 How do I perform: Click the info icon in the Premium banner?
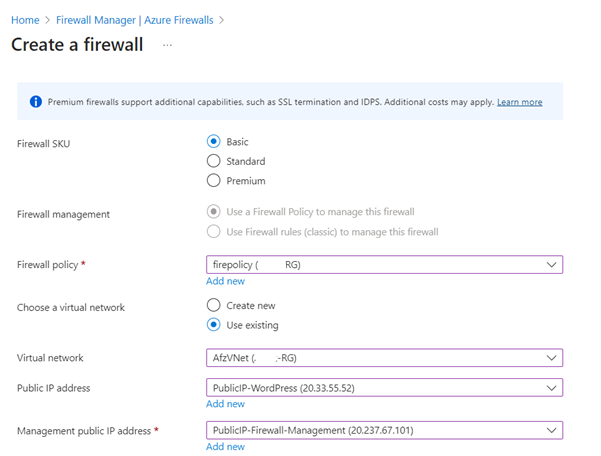36,102
